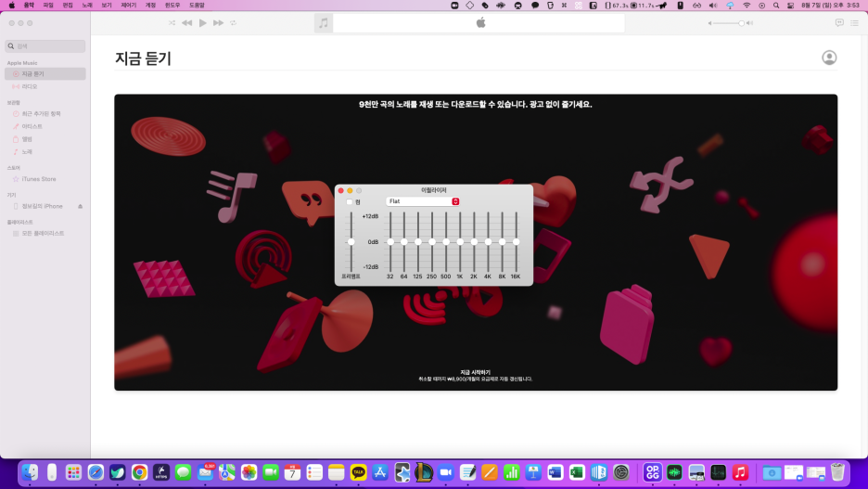Open the account profile icon

tap(829, 58)
